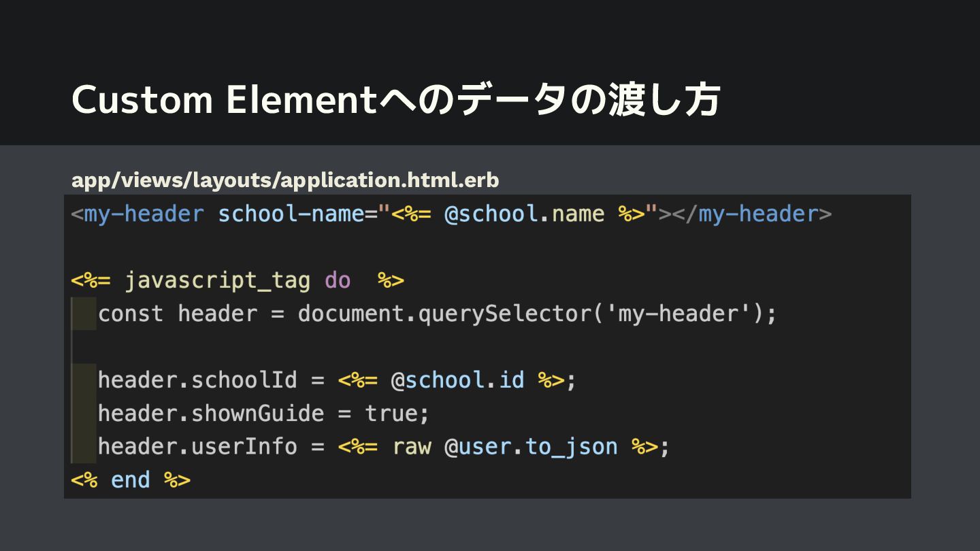Click the '@school.id' expression
Screen dimensions: 980x551
(x=457, y=380)
